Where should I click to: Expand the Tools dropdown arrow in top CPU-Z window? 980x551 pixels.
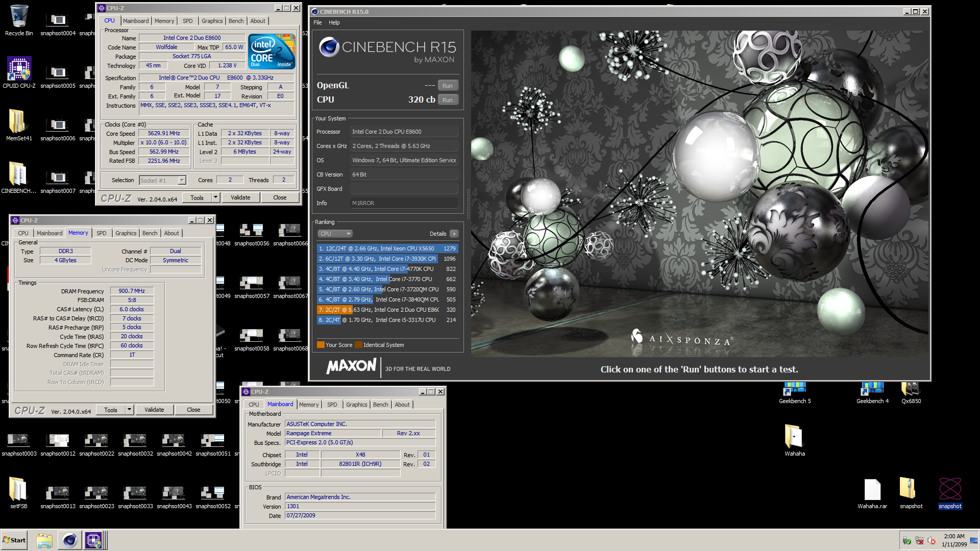click(215, 197)
